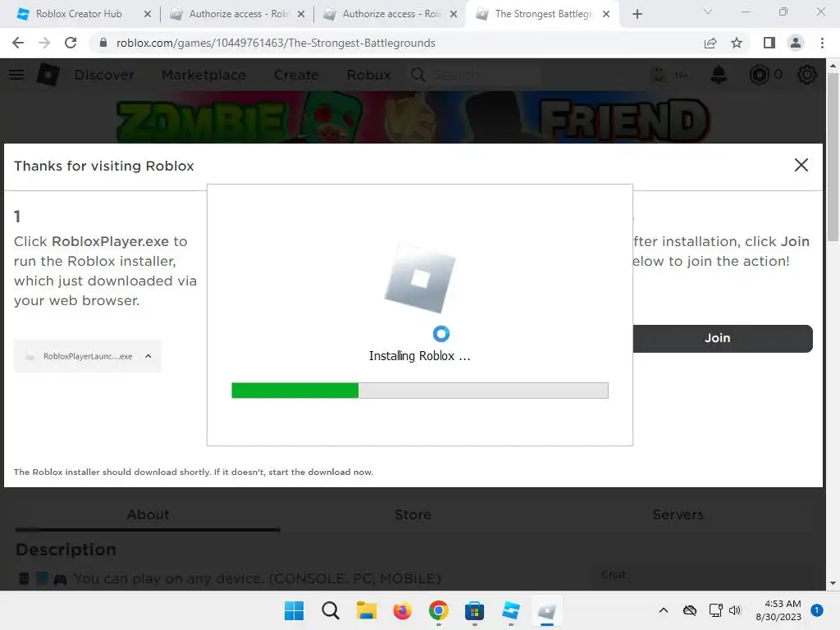View site info via padlock icon
Image resolution: width=840 pixels, height=630 pixels.
click(x=103, y=43)
